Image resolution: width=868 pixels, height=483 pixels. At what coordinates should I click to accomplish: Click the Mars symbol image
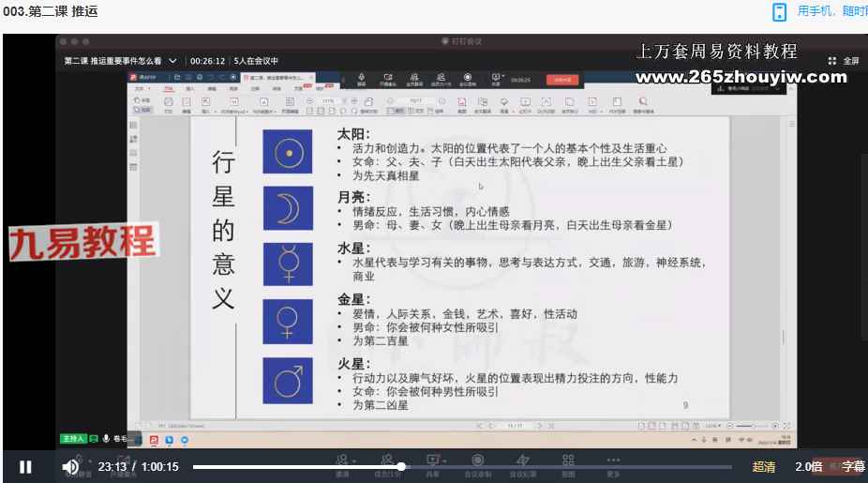coord(288,381)
